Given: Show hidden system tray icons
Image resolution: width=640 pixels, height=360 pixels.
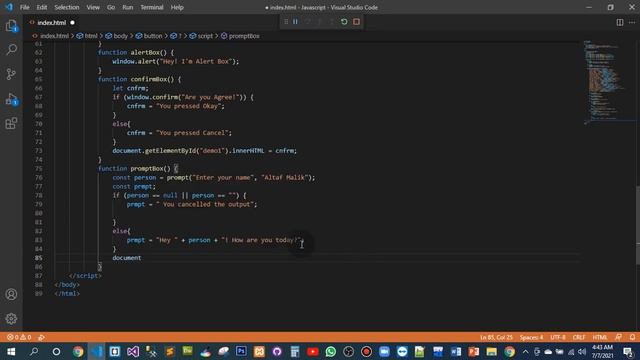Looking at the screenshot, I should coord(525,351).
